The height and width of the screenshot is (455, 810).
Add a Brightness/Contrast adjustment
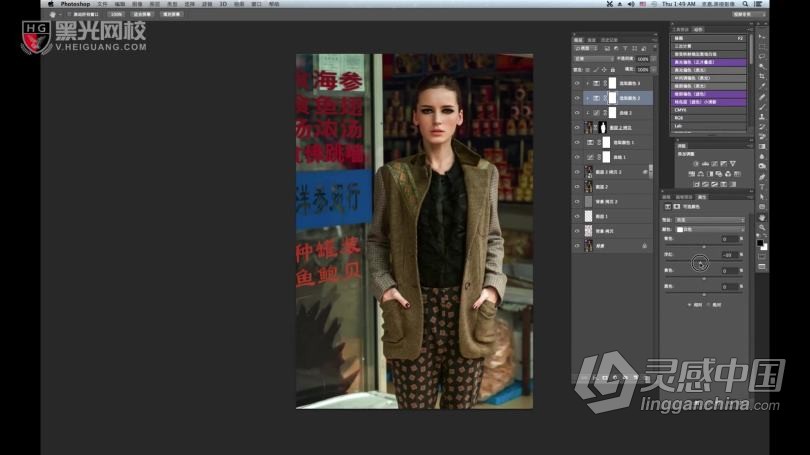(x=696, y=164)
